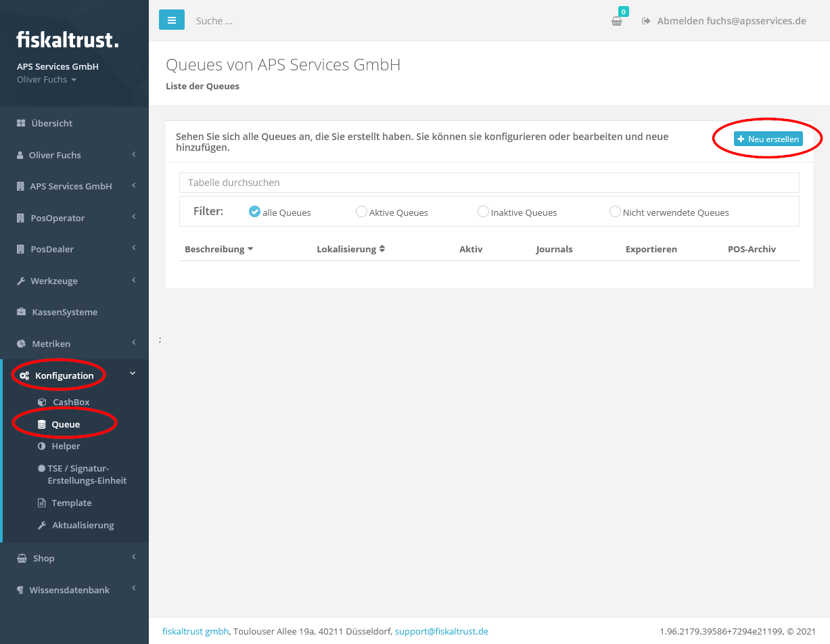Image resolution: width=830 pixels, height=644 pixels.
Task: Select the 'Aktive Queues' filter radio
Action: pyautogui.click(x=361, y=212)
